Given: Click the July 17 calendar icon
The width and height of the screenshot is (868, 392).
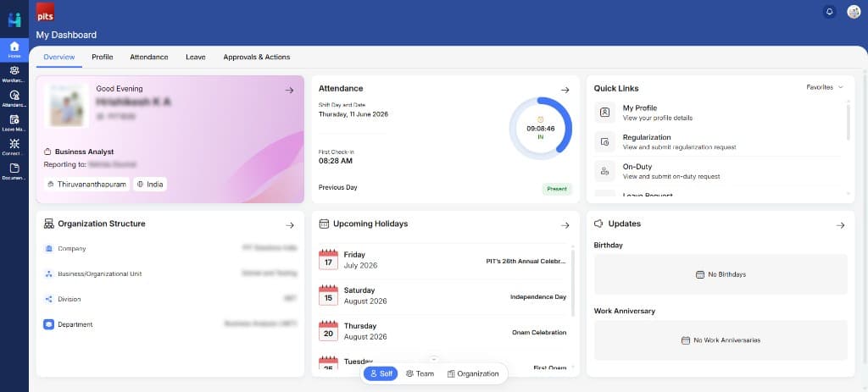Looking at the screenshot, I should (x=328, y=259).
